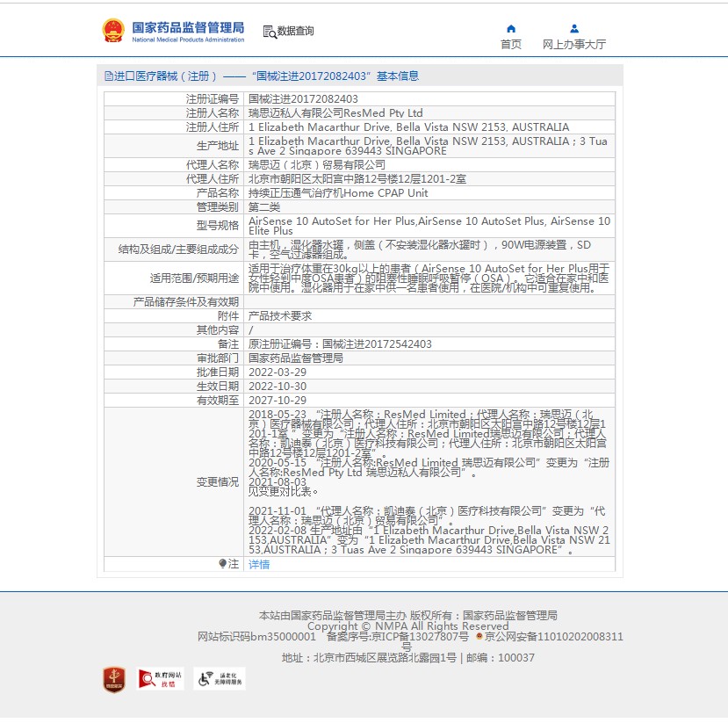The width and height of the screenshot is (728, 723).
Task: Click the 网站标识码bm35000001 footer text
Action: coord(256,637)
